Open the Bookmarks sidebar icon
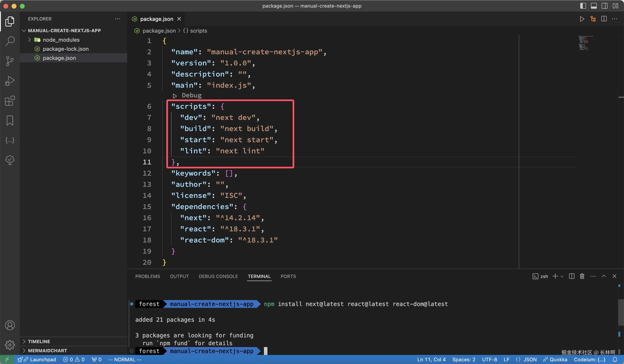Image resolution: width=624 pixels, height=364 pixels. [10, 120]
